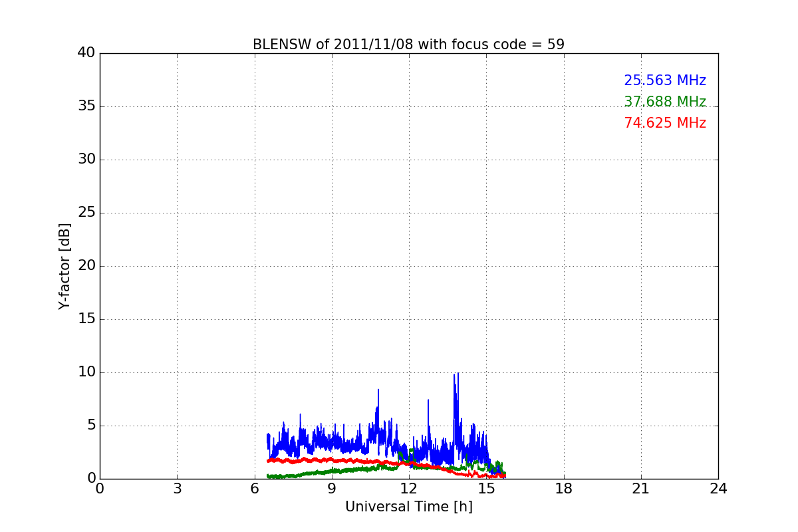The height and width of the screenshot is (532, 798).
Task: Click the x-axis tick label 18
Action: [x=564, y=489]
